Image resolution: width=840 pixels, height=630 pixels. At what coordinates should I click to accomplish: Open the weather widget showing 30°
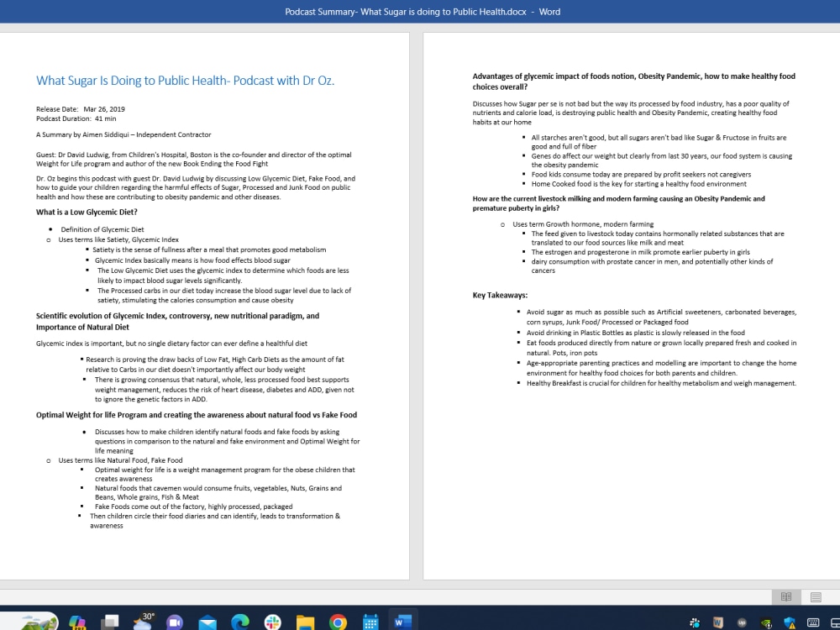(x=143, y=622)
